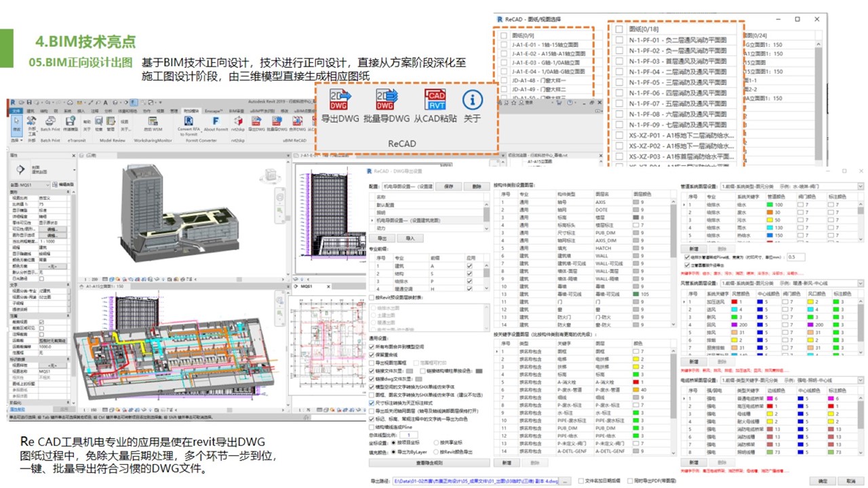
Task: Toggle 尺寸标注转换为天正标注样式 checkbox
Action: click(372, 403)
